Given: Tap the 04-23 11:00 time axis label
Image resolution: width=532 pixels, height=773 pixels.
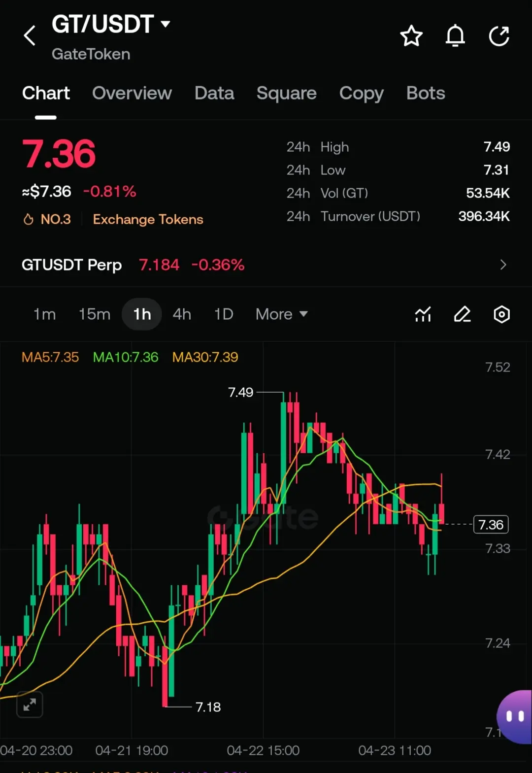Looking at the screenshot, I should coord(395,750).
